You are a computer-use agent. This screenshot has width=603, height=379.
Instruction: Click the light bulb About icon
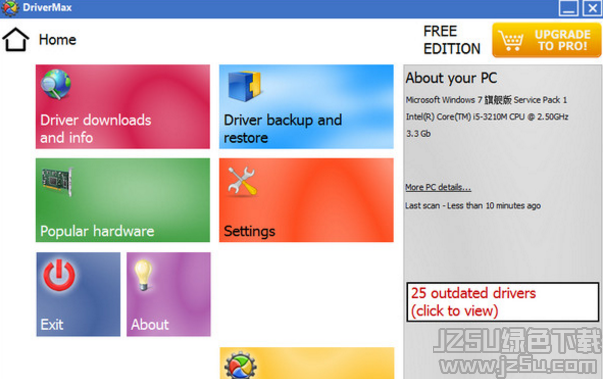pyautogui.click(x=143, y=274)
